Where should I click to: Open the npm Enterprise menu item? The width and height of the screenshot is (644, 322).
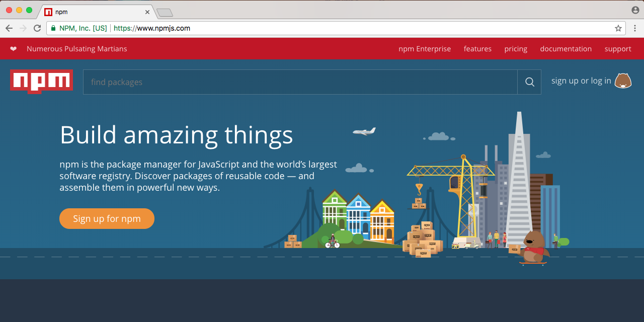click(x=425, y=49)
